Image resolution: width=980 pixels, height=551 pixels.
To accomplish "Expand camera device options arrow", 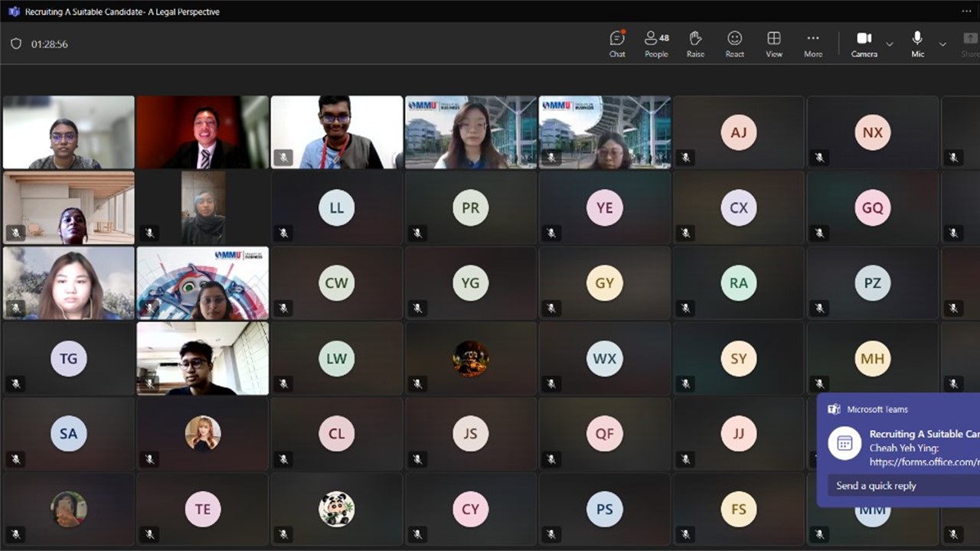I will (x=889, y=44).
